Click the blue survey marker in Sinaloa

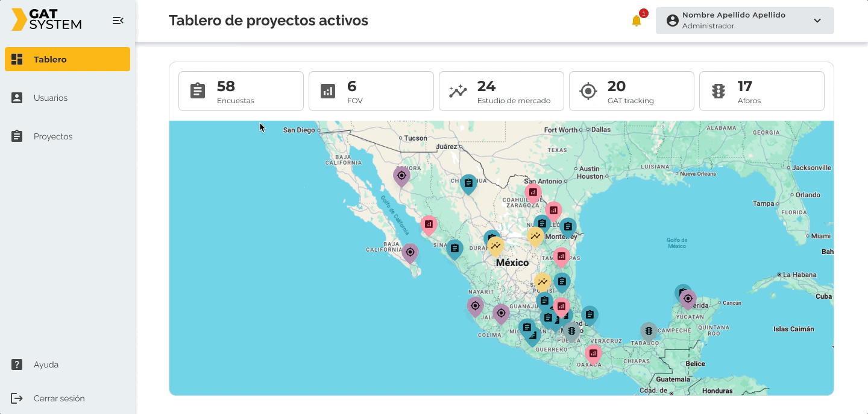pos(455,249)
